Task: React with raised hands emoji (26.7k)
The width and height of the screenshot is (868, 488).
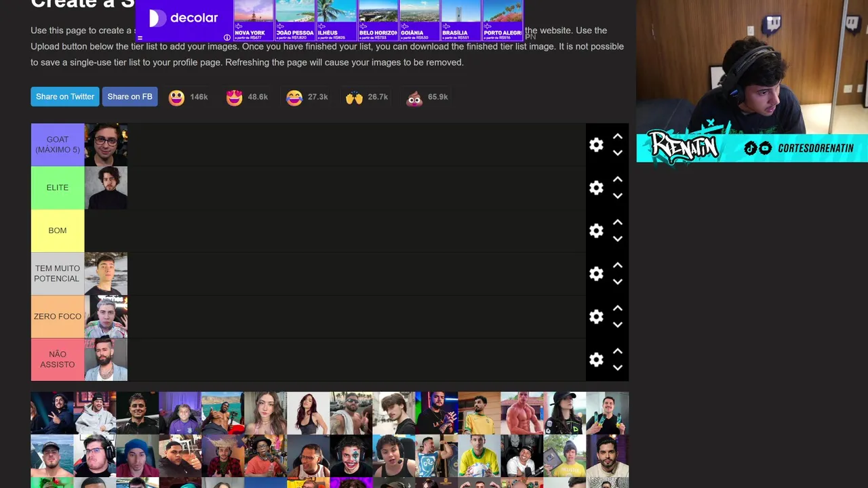Action: click(x=354, y=98)
